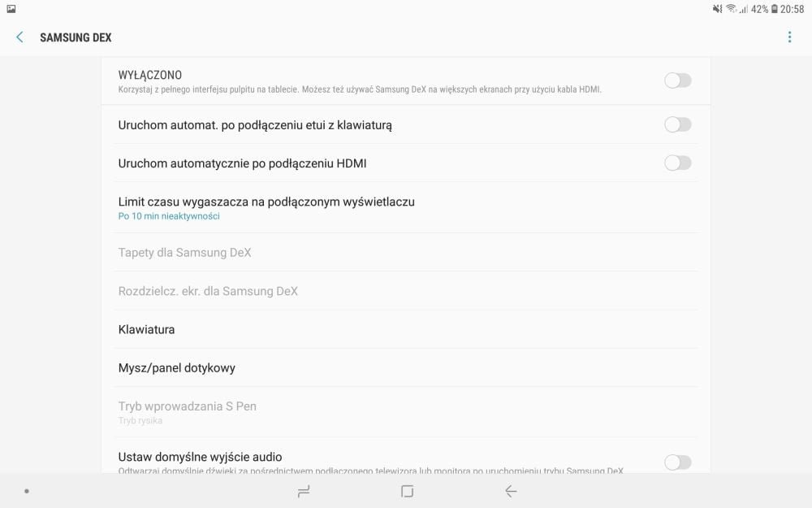Toggle auto-start when HDMI connected
The width and height of the screenshot is (812, 508).
(677, 163)
